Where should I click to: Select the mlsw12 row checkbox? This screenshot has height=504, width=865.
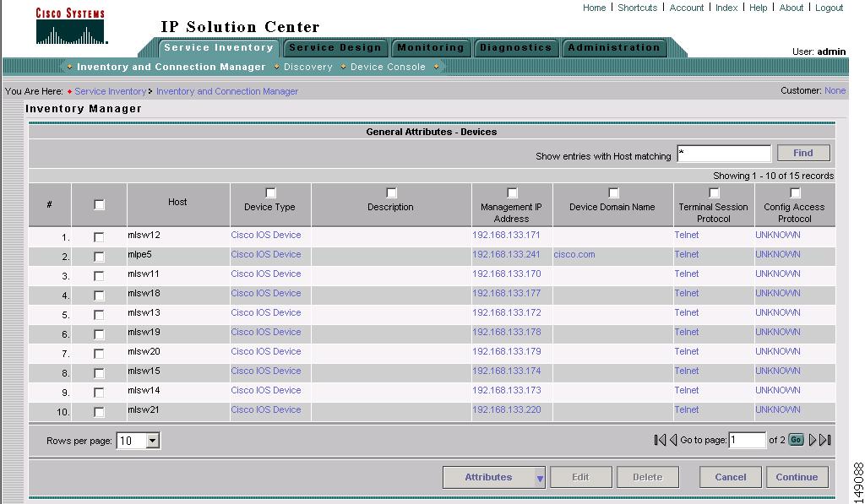point(99,237)
